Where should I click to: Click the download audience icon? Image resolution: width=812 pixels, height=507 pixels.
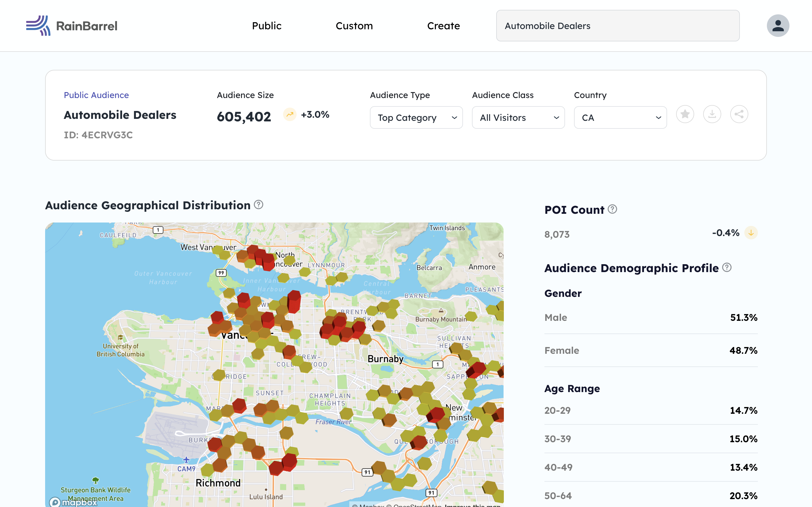coord(712,114)
